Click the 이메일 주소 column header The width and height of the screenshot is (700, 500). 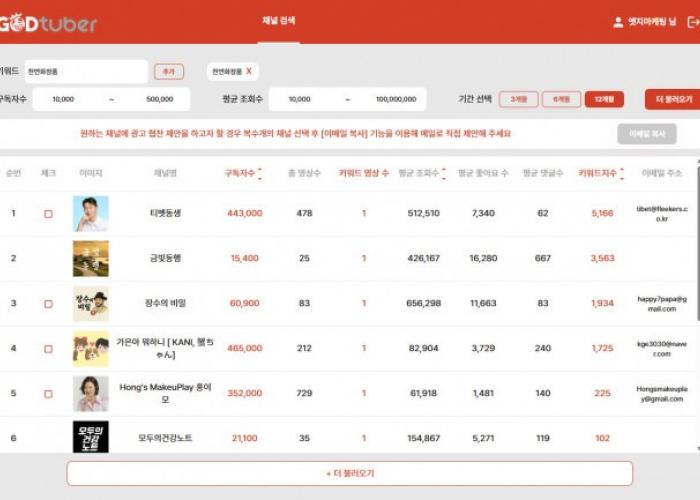662,173
